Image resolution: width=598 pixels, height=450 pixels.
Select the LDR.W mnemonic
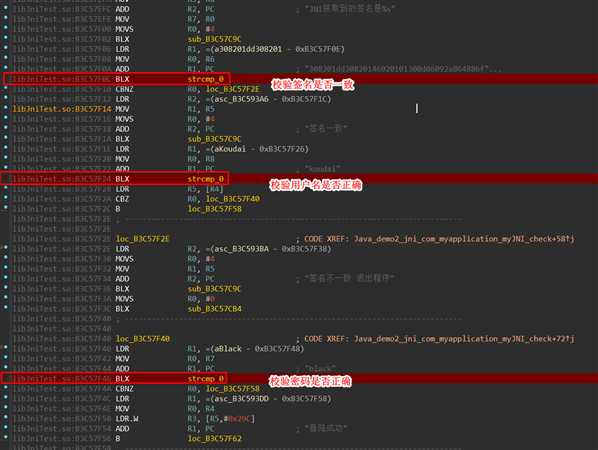[127, 419]
